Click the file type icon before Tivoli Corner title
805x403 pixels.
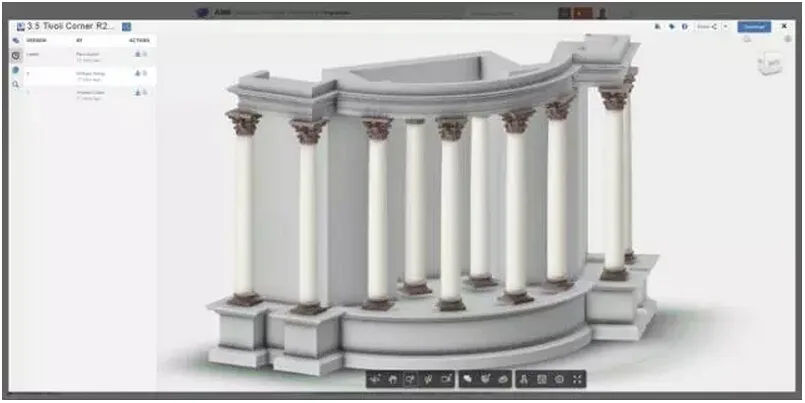click(21, 27)
